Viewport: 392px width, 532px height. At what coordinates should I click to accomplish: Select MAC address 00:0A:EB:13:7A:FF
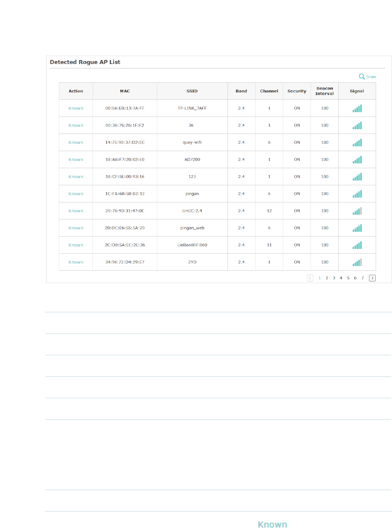point(125,108)
